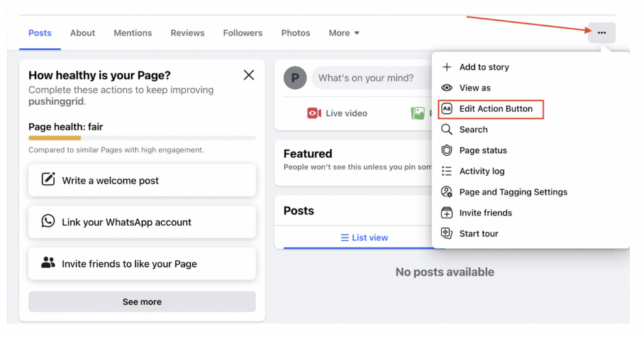The height and width of the screenshot is (338, 644).
Task: Click the three-dots more options button
Action: click(x=601, y=33)
